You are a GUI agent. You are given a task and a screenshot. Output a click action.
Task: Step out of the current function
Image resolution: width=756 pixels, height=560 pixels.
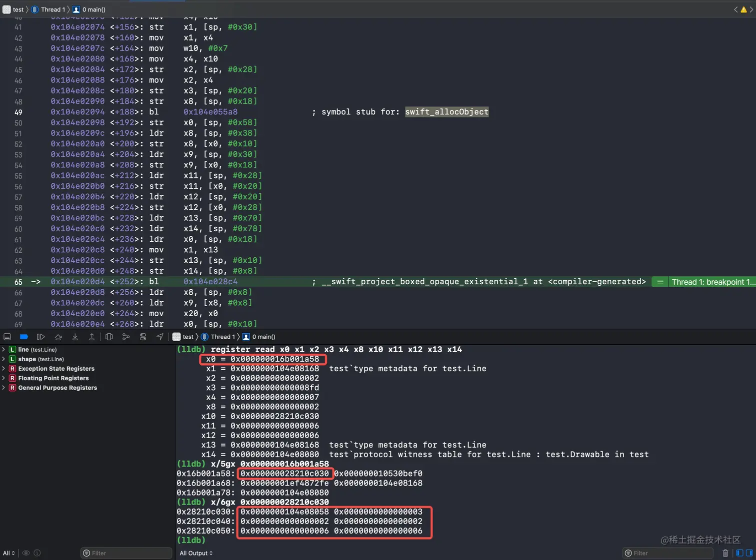[x=92, y=337]
